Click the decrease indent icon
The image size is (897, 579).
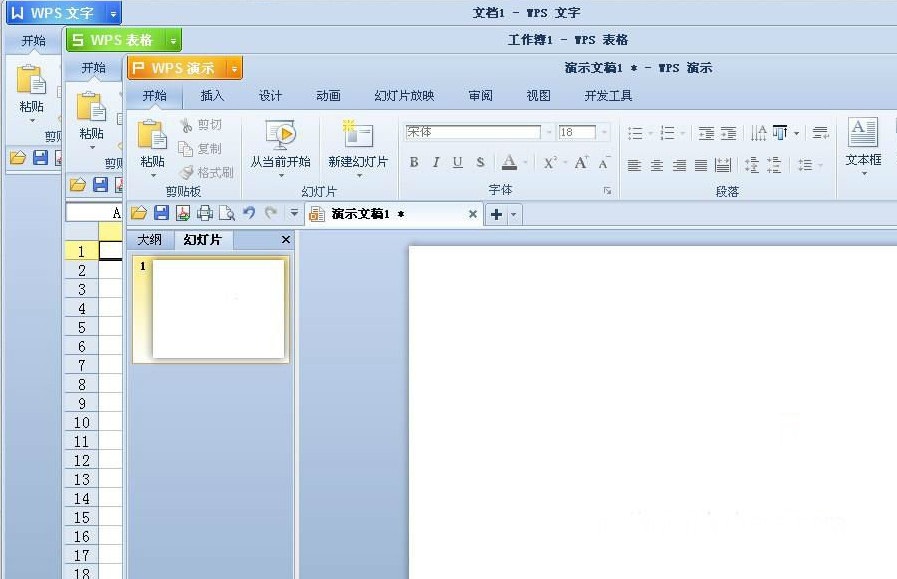tap(706, 133)
